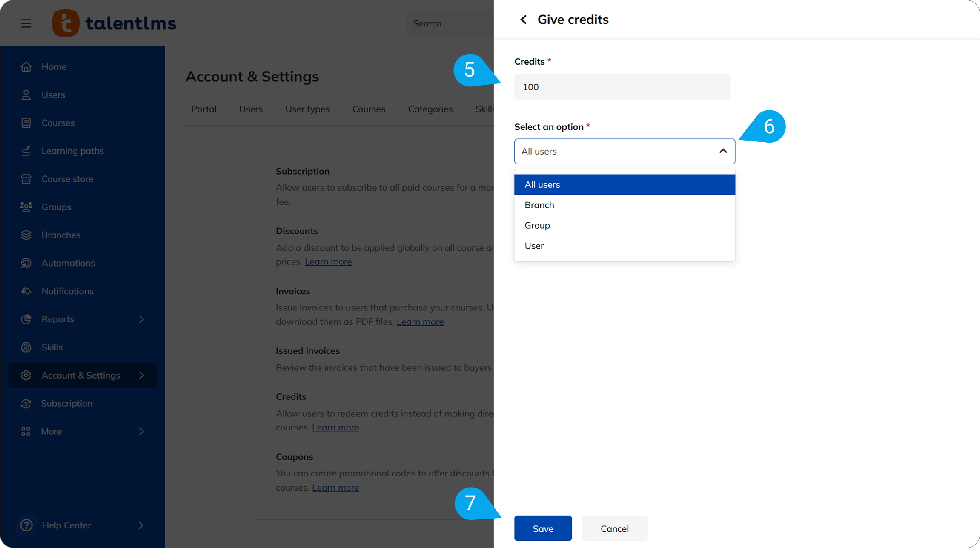Open the Subscription sidebar item
The image size is (980, 548).
click(66, 403)
